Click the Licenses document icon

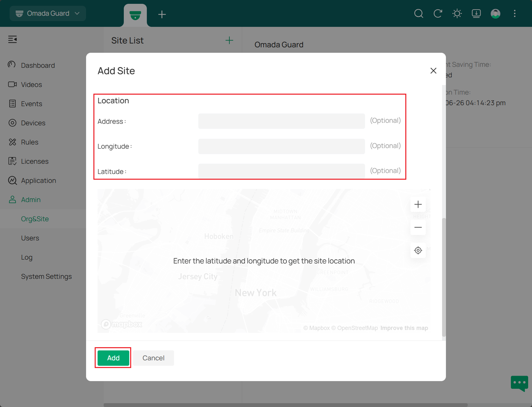click(x=12, y=161)
